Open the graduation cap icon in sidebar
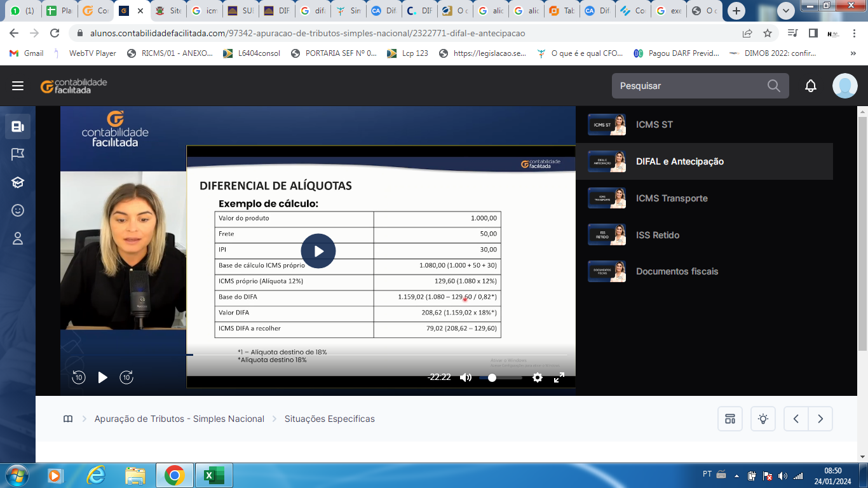 [18, 182]
